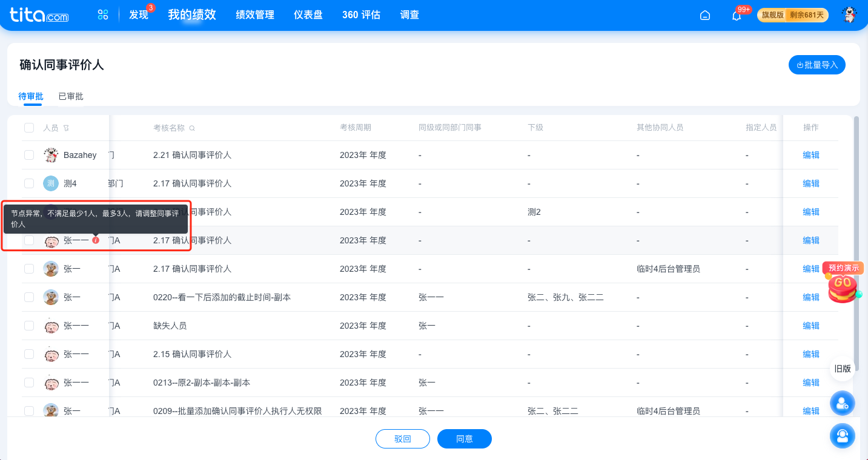The image size is (868, 460).
Task: Click the filter icon next to 人员
Action: tap(66, 128)
